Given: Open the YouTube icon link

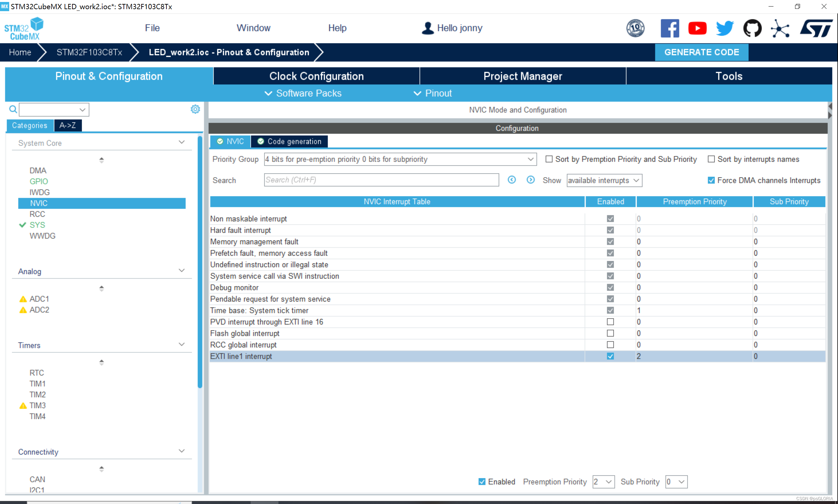Looking at the screenshot, I should click(x=697, y=28).
